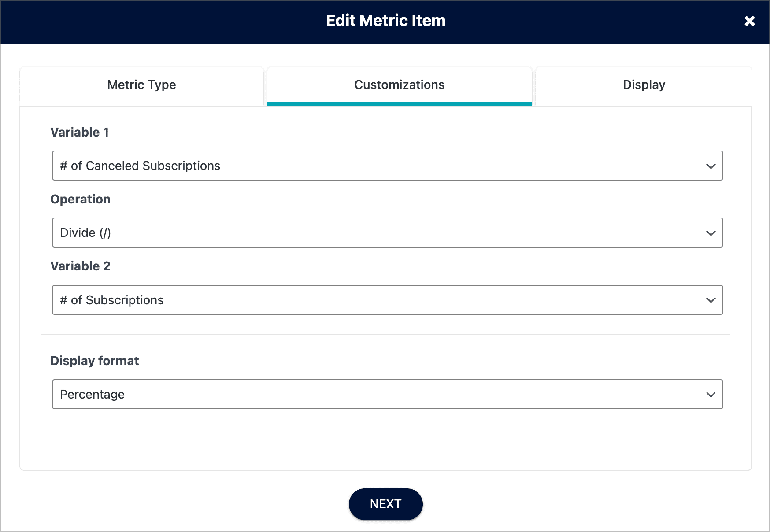Click the Operation dropdown chevron
770x532 pixels.
point(711,233)
